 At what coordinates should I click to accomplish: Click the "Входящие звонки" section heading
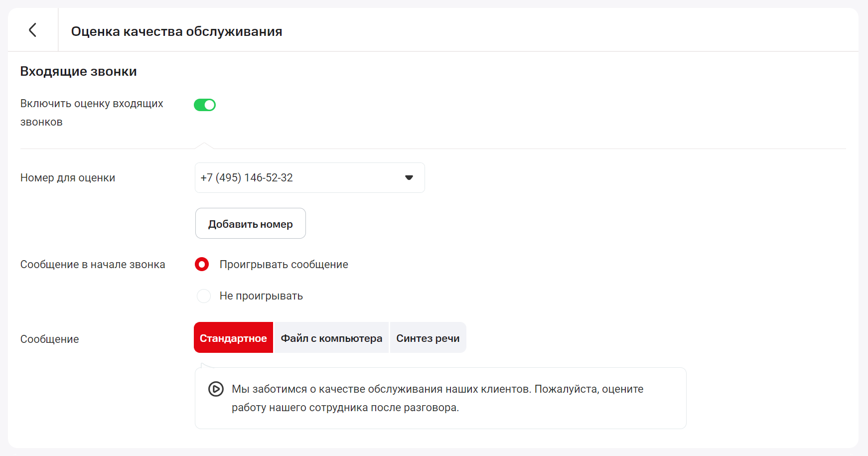[78, 71]
